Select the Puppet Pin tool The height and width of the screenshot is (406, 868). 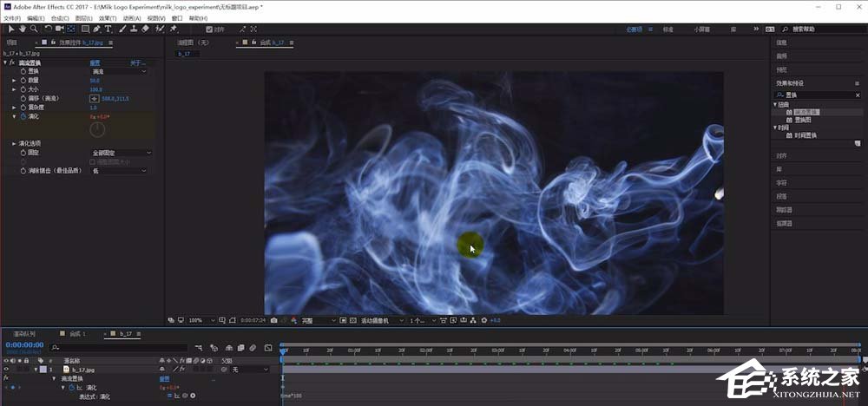pyautogui.click(x=174, y=29)
